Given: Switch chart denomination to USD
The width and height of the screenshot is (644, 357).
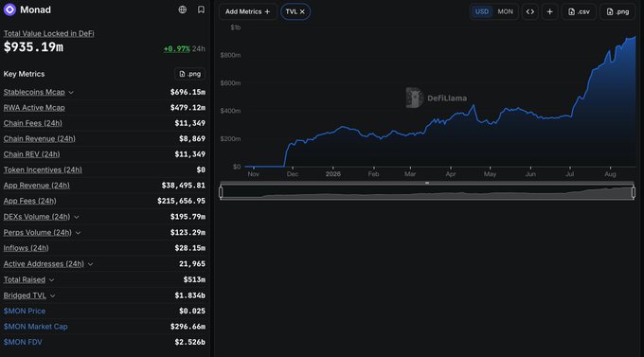Looking at the screenshot, I should coord(482,11).
